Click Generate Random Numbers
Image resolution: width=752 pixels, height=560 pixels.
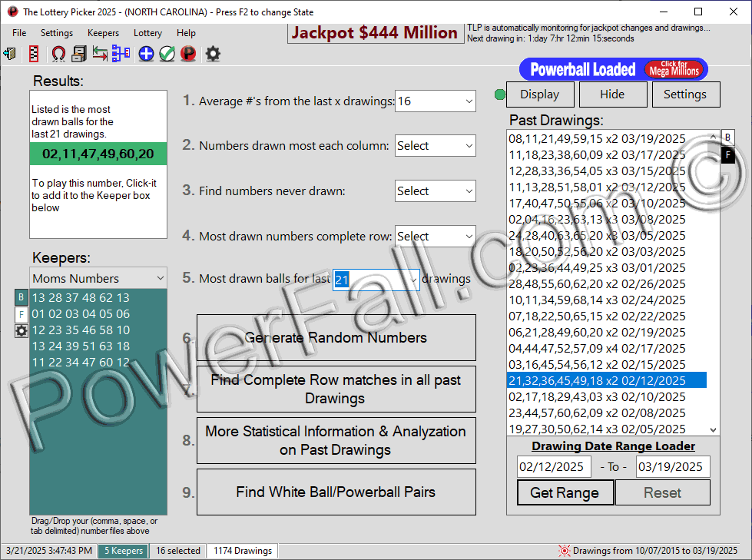click(336, 337)
